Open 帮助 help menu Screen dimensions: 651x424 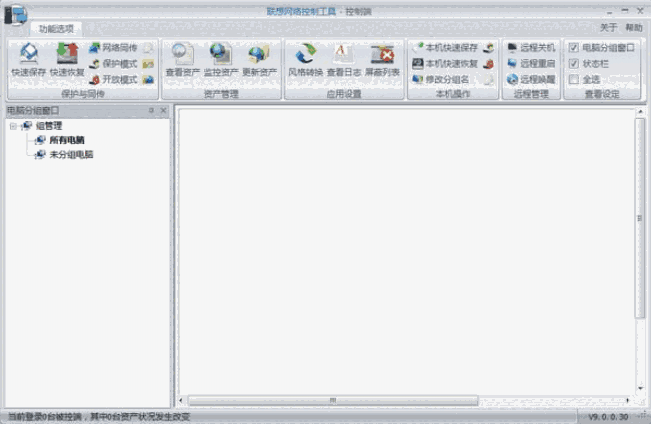[x=634, y=28]
